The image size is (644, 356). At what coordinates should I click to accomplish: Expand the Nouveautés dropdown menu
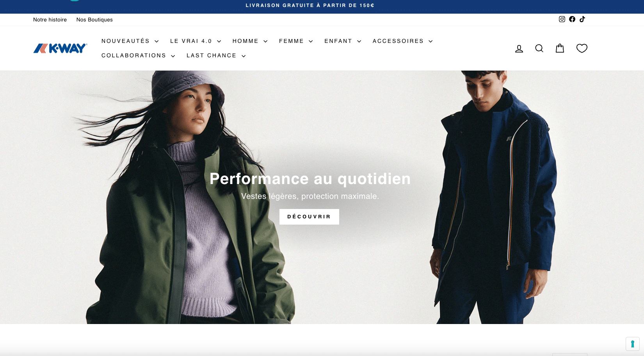pos(130,41)
